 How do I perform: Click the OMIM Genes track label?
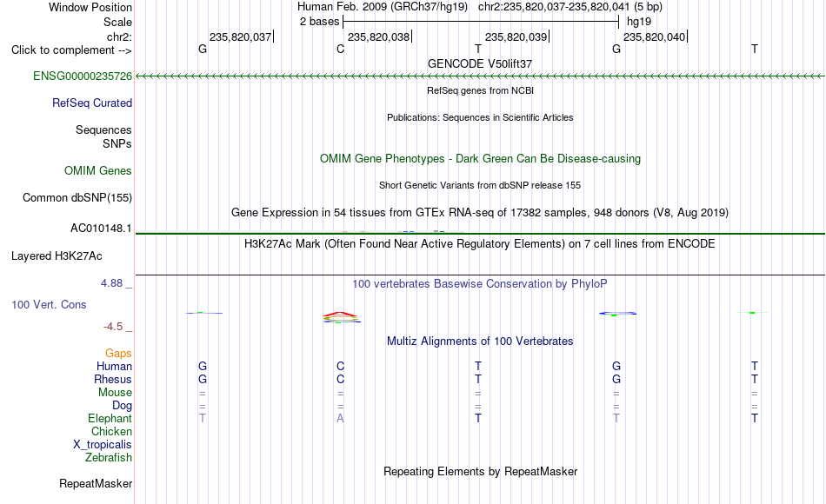pos(98,170)
